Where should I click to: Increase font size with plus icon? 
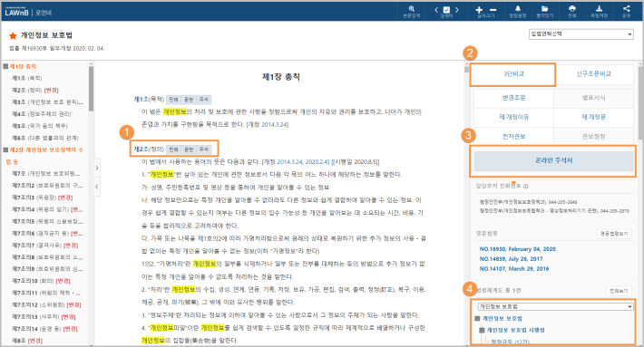(x=479, y=9)
